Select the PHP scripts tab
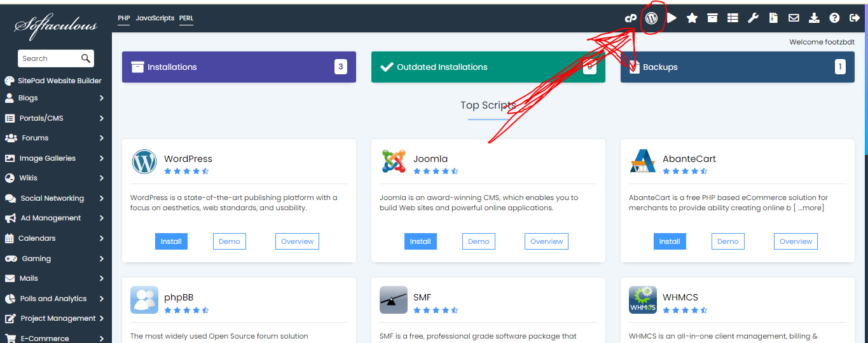The image size is (868, 343). (x=124, y=18)
